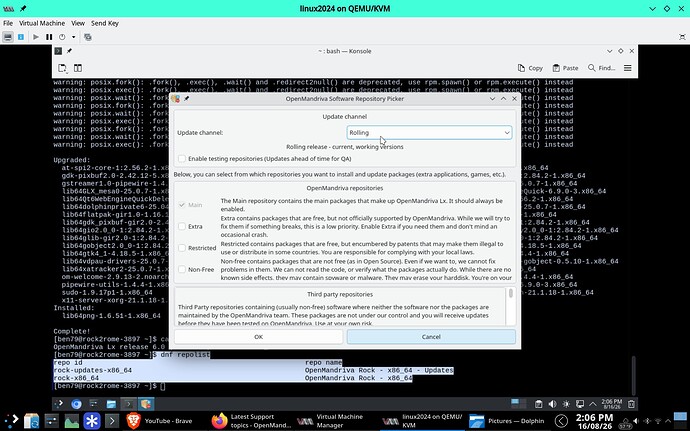The width and height of the screenshot is (690, 431).
Task: Open host System Settings taskbar icon
Action: (x=51, y=421)
